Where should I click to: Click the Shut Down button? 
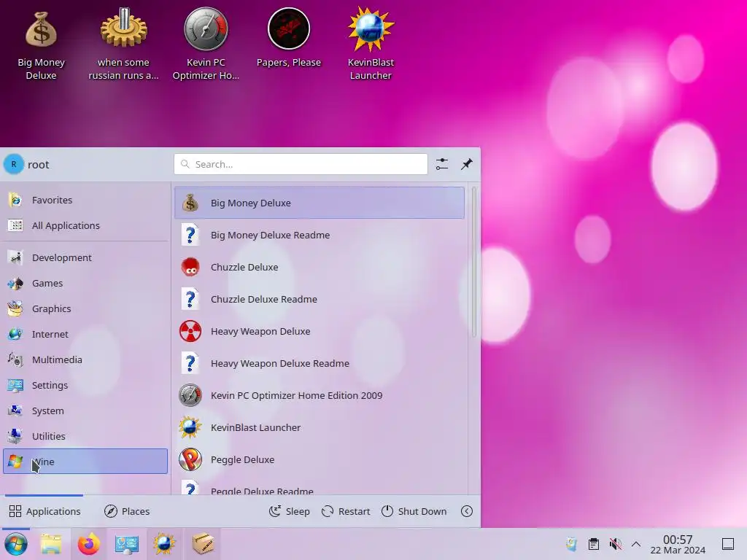point(414,511)
